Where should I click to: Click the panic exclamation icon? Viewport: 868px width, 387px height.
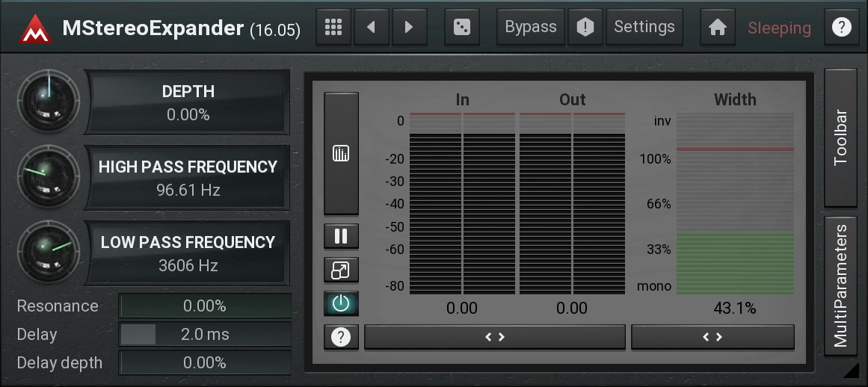pyautogui.click(x=585, y=27)
